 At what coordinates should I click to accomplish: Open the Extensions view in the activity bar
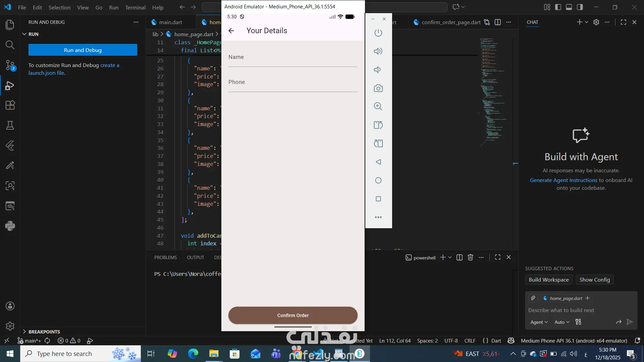pos(10,105)
